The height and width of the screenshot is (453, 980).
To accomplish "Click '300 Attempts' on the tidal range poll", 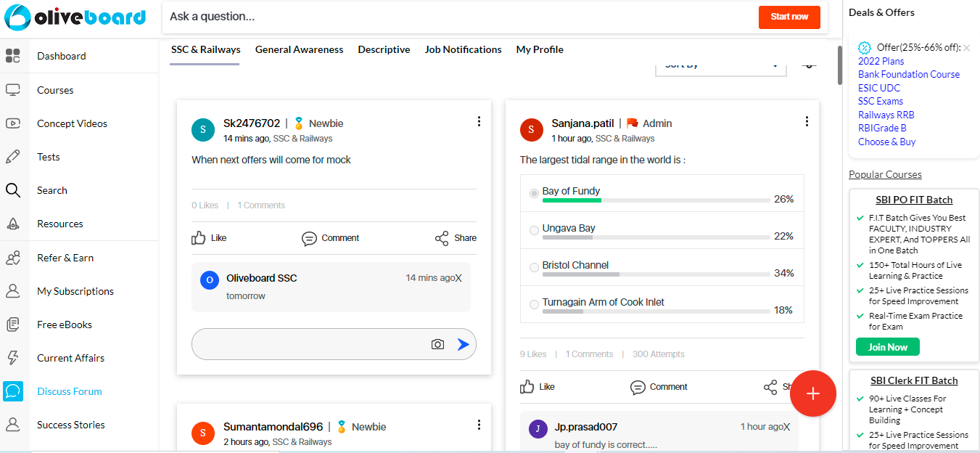I will [659, 354].
